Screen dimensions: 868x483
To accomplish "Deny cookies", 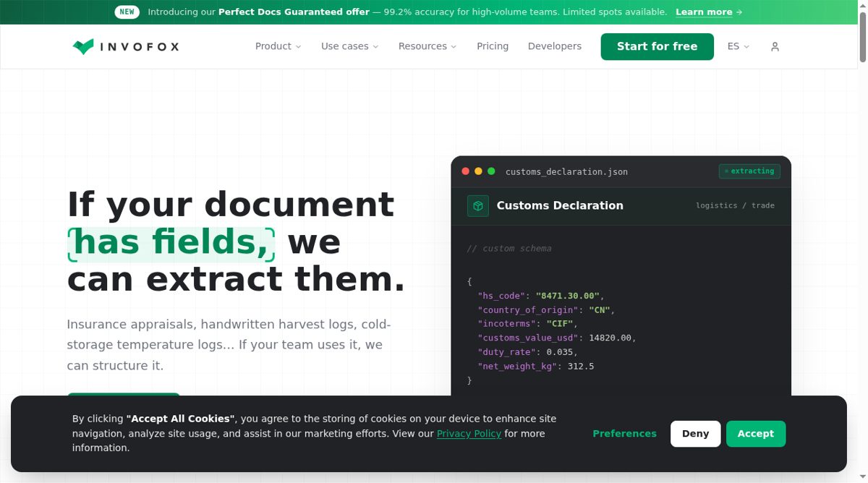I will point(695,434).
